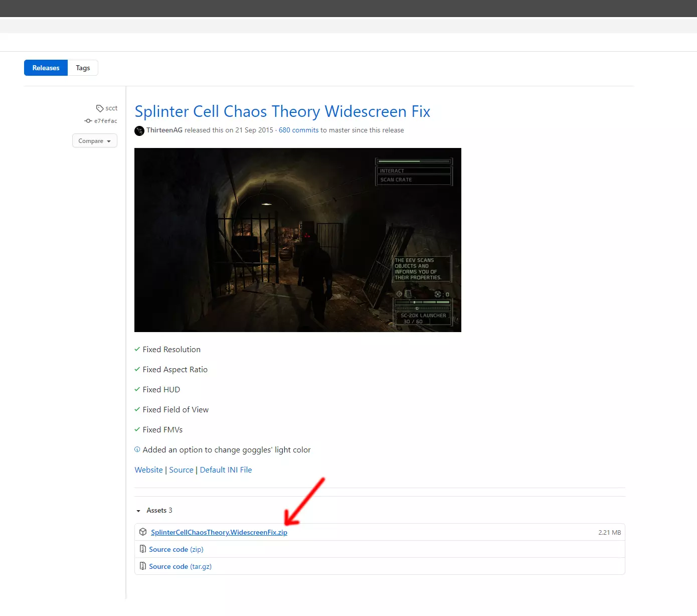Open the scct tag link
Screen dimensions: 697x616
coord(111,108)
